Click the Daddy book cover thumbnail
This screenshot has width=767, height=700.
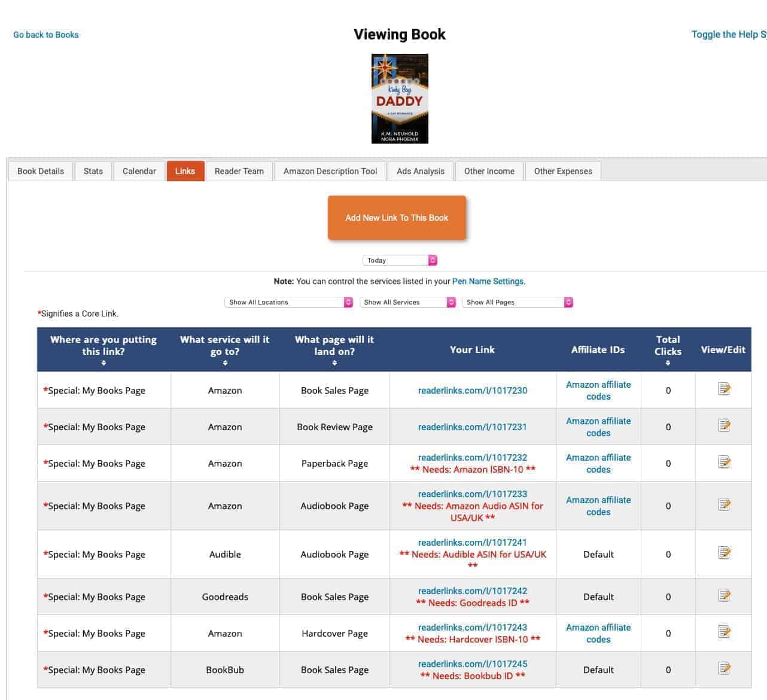point(400,99)
